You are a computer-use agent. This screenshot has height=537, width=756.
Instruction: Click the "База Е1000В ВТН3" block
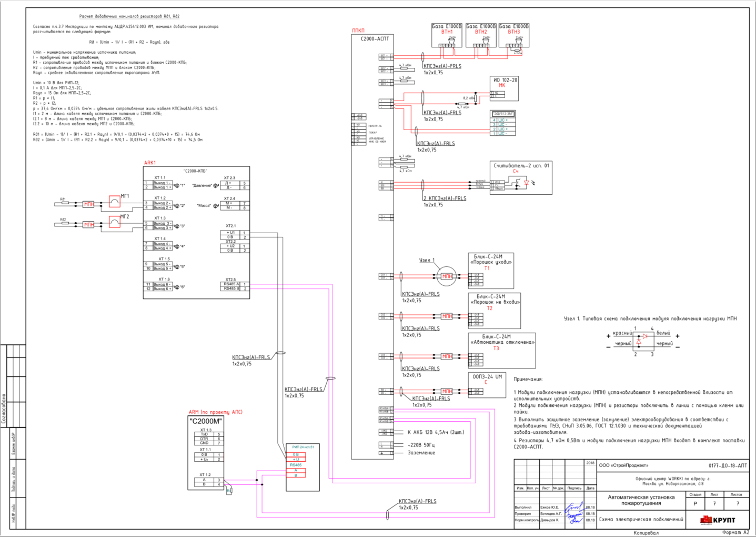[x=514, y=35]
